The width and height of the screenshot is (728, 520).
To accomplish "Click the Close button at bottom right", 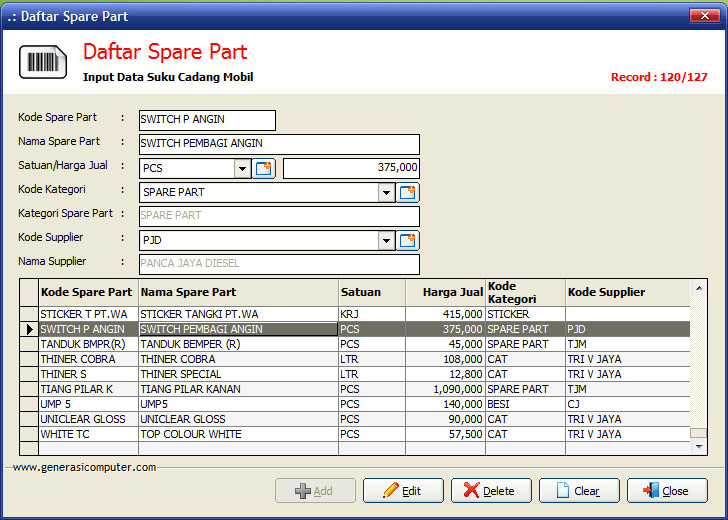I will (x=667, y=491).
